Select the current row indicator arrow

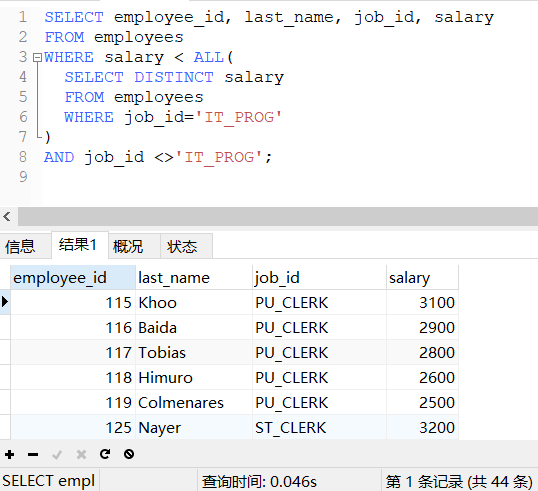(5, 302)
